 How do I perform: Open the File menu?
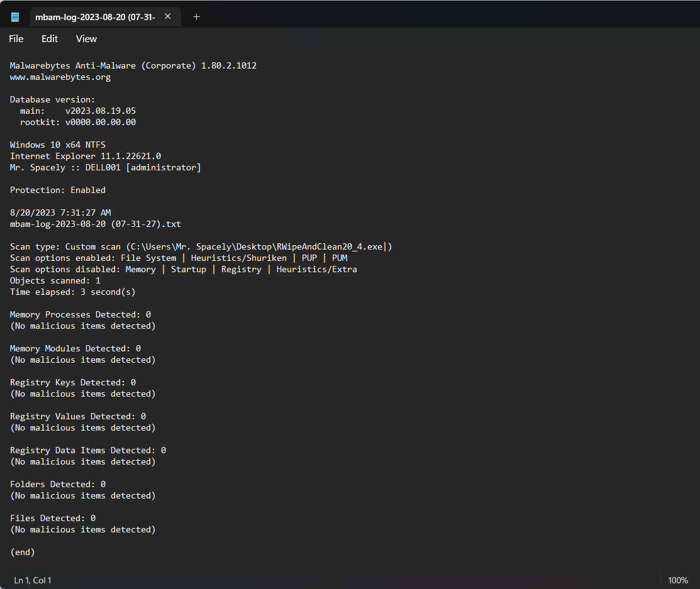[16, 39]
